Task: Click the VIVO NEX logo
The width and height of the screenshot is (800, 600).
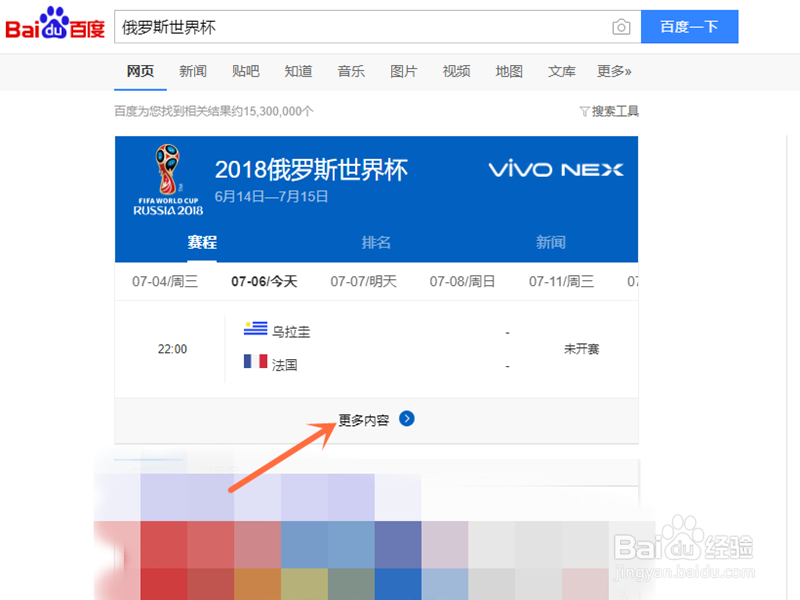Action: point(556,170)
